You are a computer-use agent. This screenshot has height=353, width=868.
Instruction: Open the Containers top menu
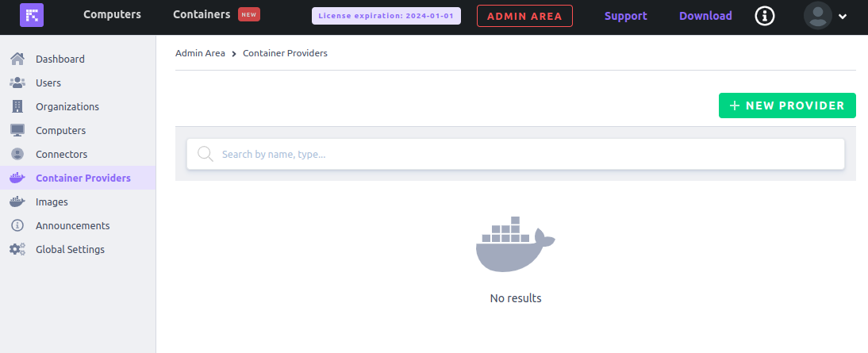pos(202,14)
